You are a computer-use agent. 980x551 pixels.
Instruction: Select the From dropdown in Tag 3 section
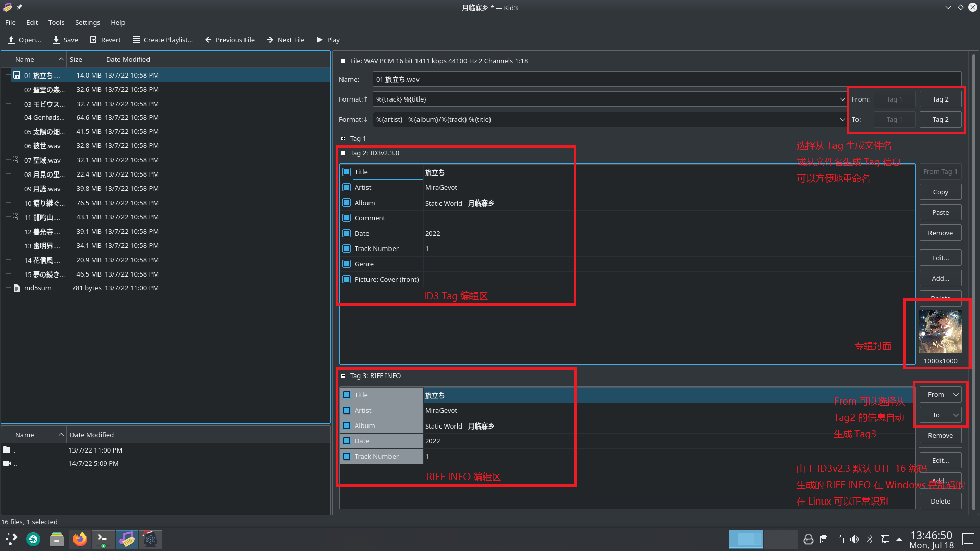(940, 394)
